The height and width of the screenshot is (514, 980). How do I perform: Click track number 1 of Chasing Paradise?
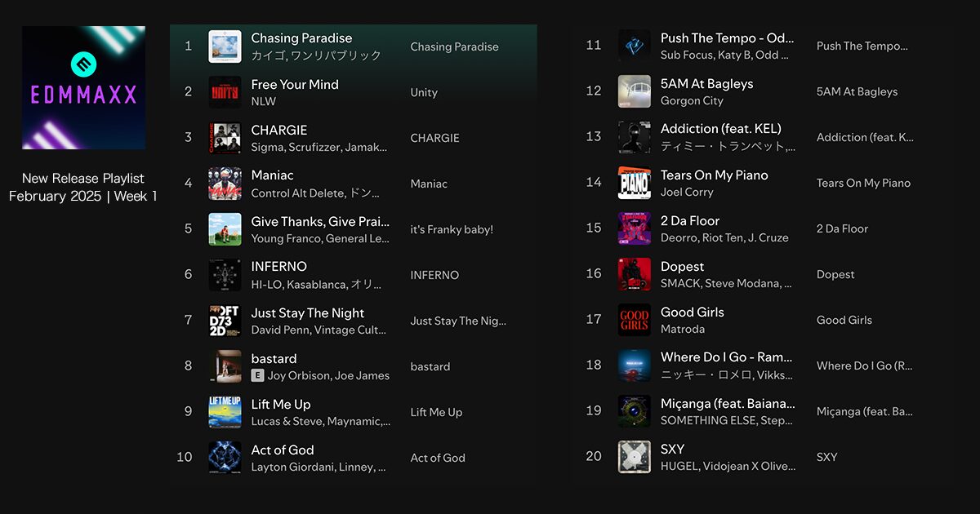(188, 47)
